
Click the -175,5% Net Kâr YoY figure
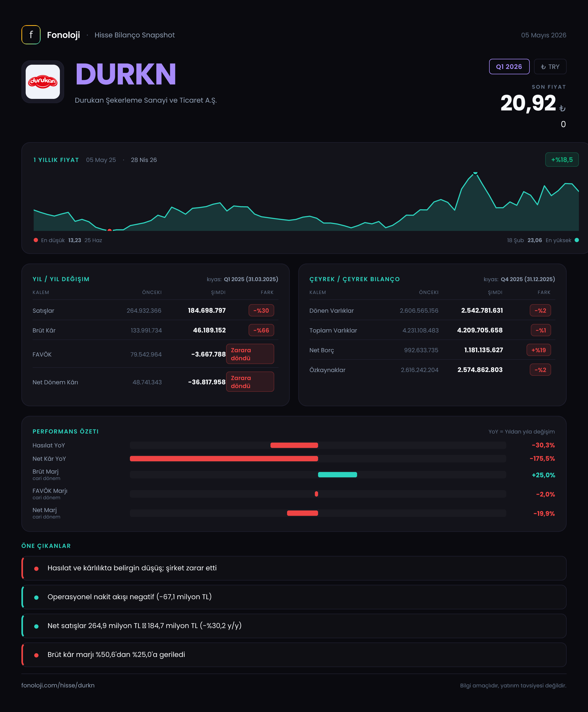pos(542,459)
